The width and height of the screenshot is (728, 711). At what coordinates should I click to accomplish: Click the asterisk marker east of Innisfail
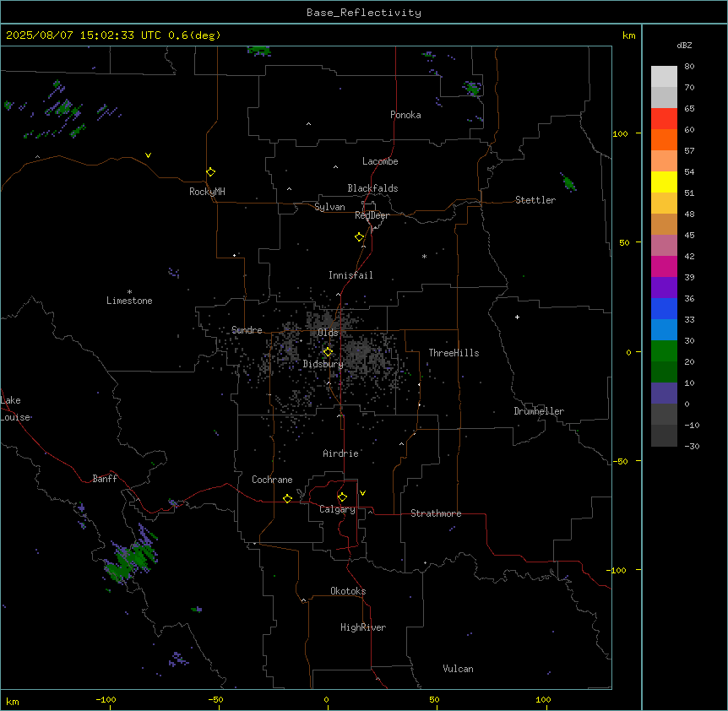click(x=424, y=256)
